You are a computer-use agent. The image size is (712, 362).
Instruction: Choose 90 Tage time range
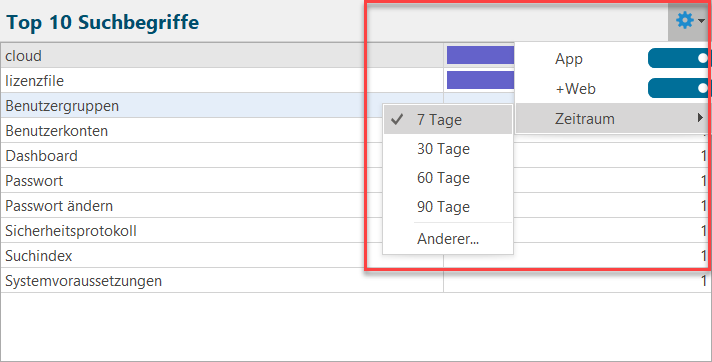[x=448, y=207]
